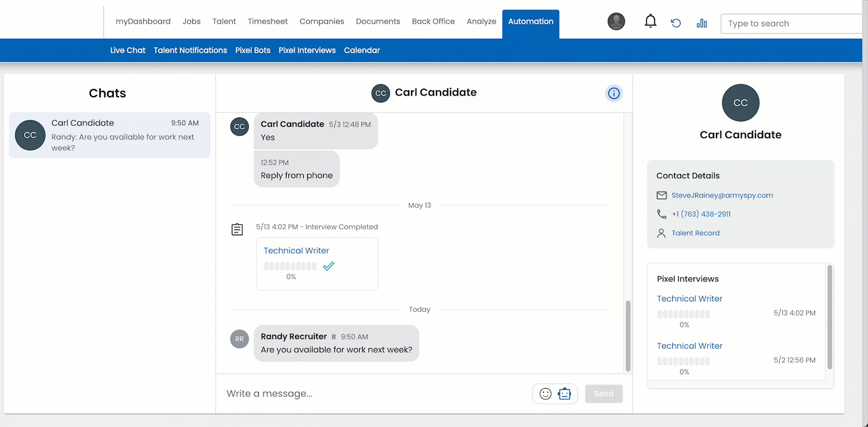The height and width of the screenshot is (427, 868).
Task: Open the Pixel Bot robot icon
Action: pyautogui.click(x=564, y=393)
